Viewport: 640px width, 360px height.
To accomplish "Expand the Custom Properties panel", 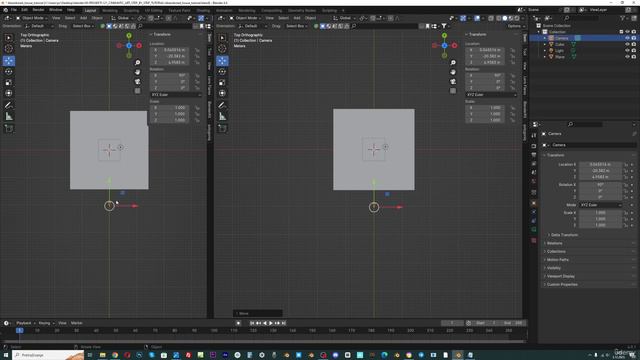I will tap(562, 284).
